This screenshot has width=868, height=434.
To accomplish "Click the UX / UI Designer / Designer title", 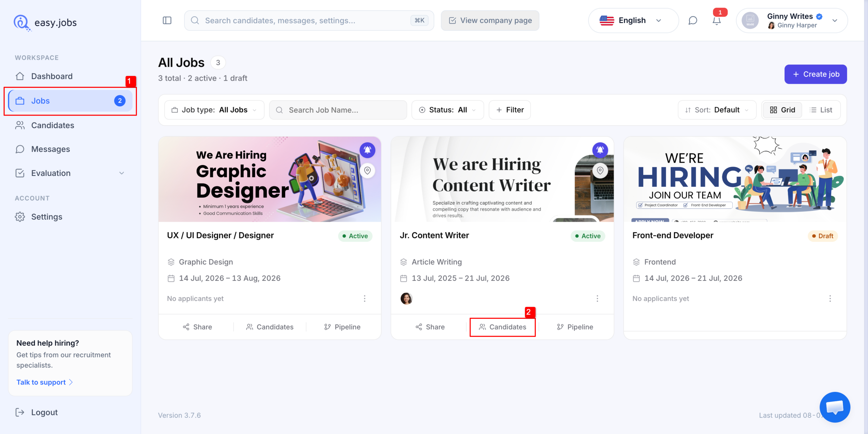I will pyautogui.click(x=220, y=235).
